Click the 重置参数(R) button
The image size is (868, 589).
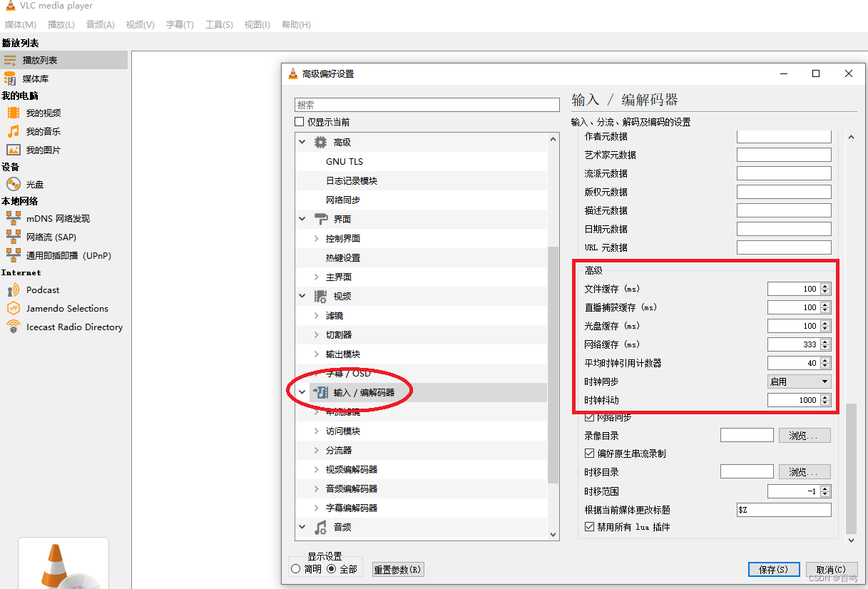pos(398,570)
